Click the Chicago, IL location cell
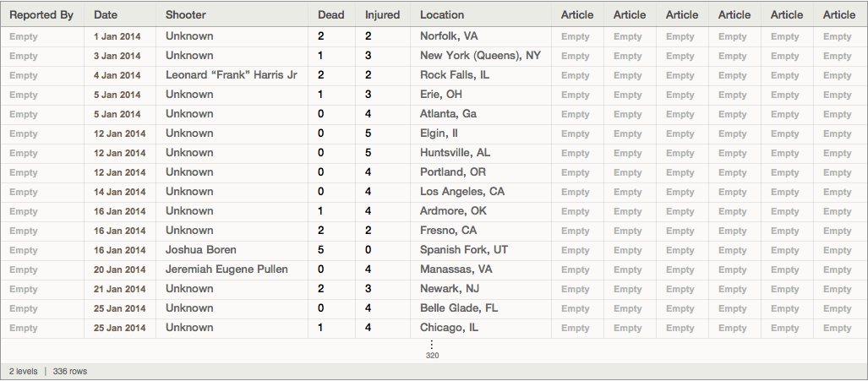Screen dimensions: 868x381 (x=449, y=328)
